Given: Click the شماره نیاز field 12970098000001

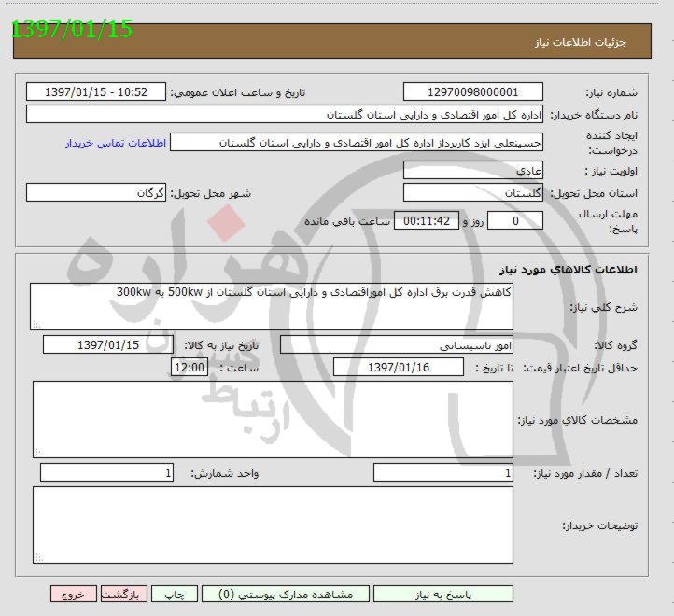Looking at the screenshot, I should click(473, 92).
